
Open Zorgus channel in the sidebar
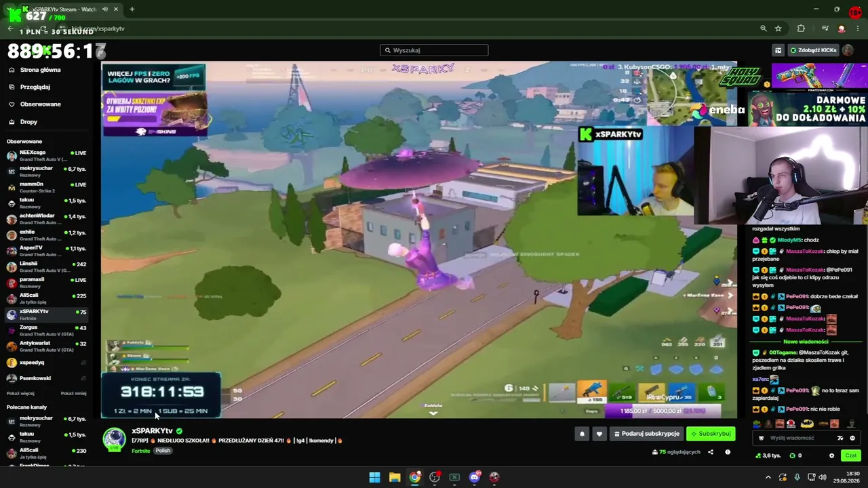[46, 330]
